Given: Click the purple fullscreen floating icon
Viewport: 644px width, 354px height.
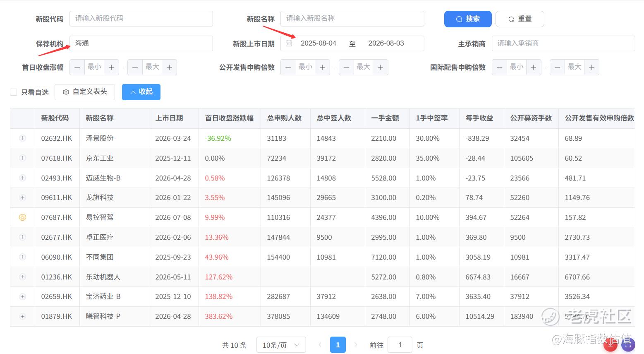Looking at the screenshot, I should (x=628, y=344).
